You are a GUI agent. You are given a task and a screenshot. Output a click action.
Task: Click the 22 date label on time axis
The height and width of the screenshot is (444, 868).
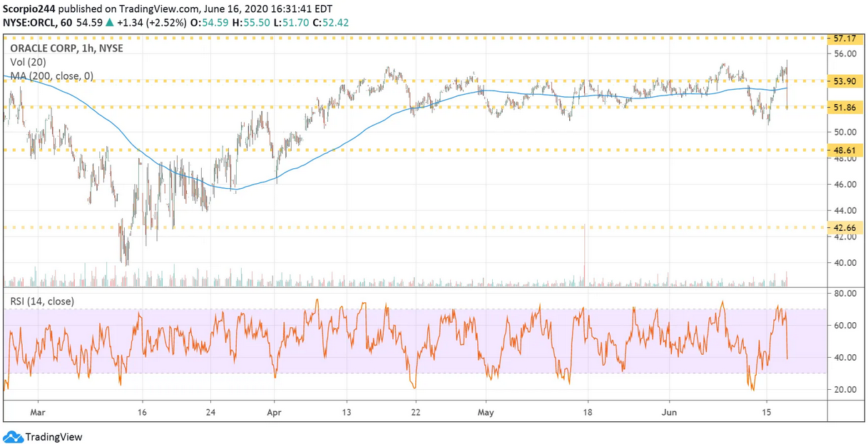[x=414, y=413]
